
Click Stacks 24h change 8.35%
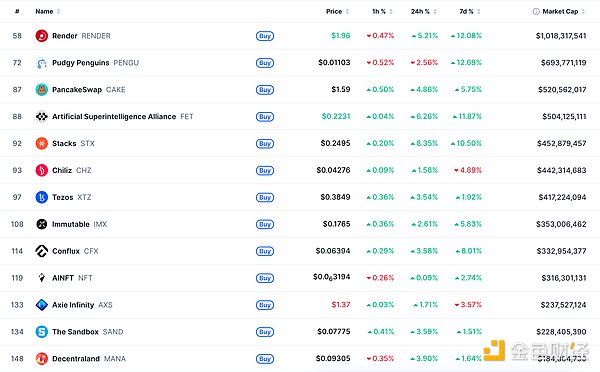[424, 144]
